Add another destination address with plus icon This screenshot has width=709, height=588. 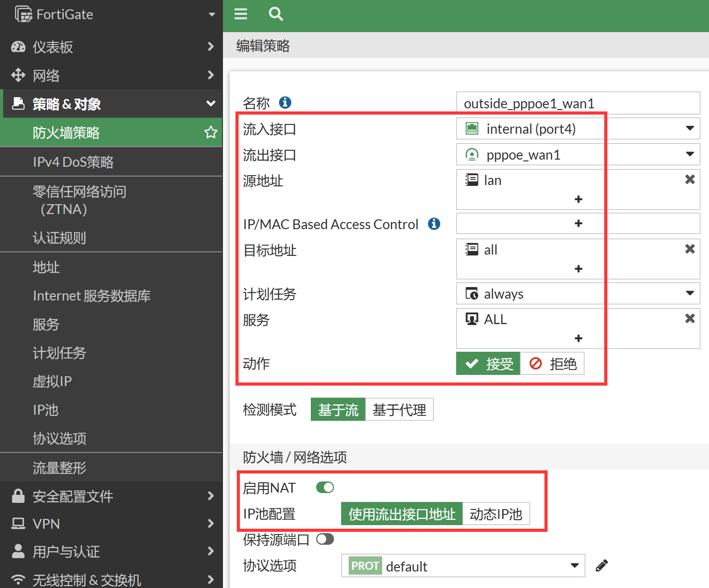tap(578, 269)
